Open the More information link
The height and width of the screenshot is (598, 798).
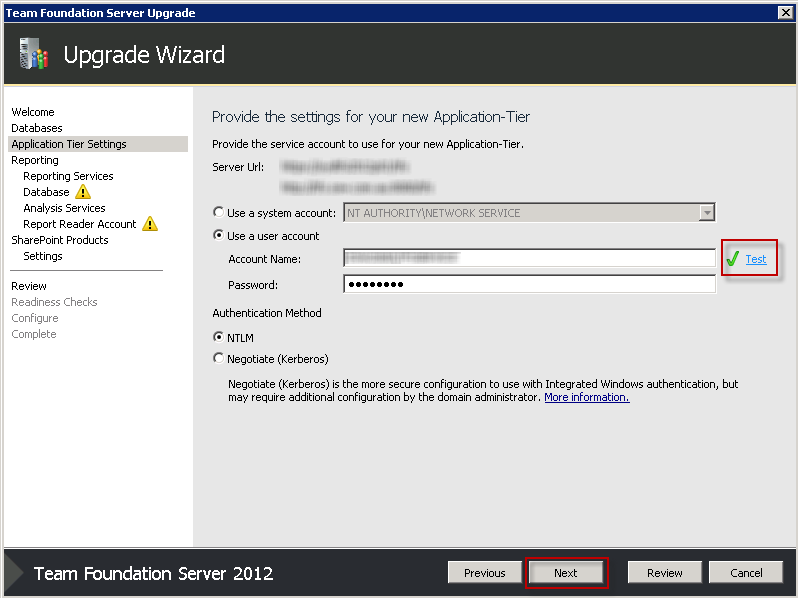(x=587, y=397)
